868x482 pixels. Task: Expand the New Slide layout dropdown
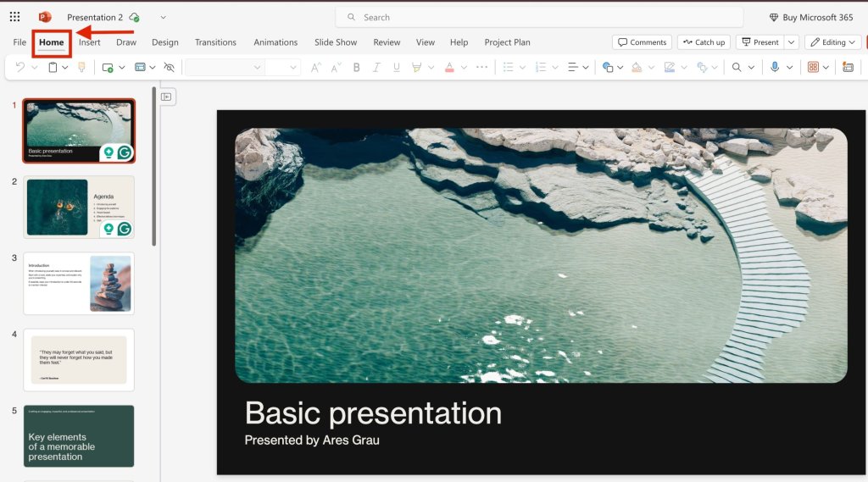point(122,67)
